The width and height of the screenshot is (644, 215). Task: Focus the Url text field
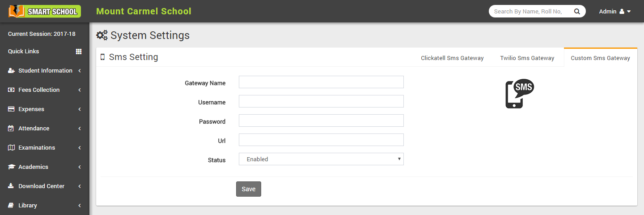pyautogui.click(x=321, y=140)
